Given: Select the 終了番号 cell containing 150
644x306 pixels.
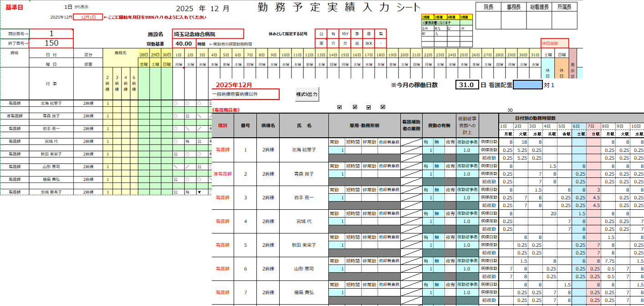Looking at the screenshot, I should click(x=51, y=43).
